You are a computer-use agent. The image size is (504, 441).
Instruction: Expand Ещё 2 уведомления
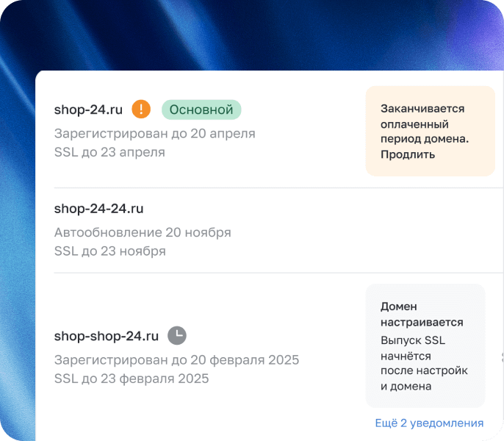pyautogui.click(x=429, y=423)
